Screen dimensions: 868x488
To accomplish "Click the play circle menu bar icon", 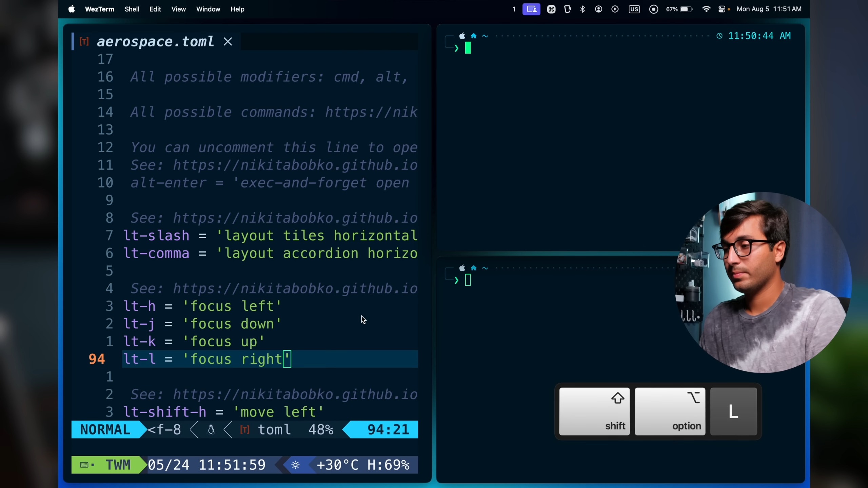I will (615, 9).
